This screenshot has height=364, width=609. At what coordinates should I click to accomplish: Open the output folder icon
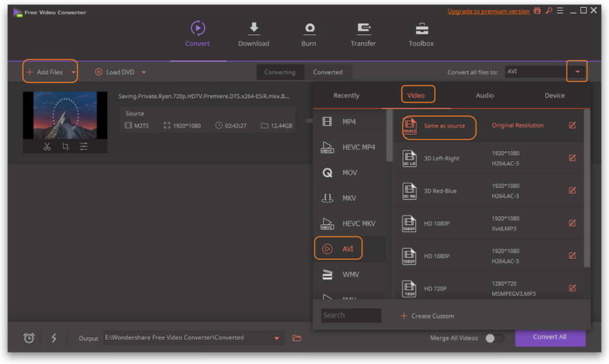coord(297,338)
